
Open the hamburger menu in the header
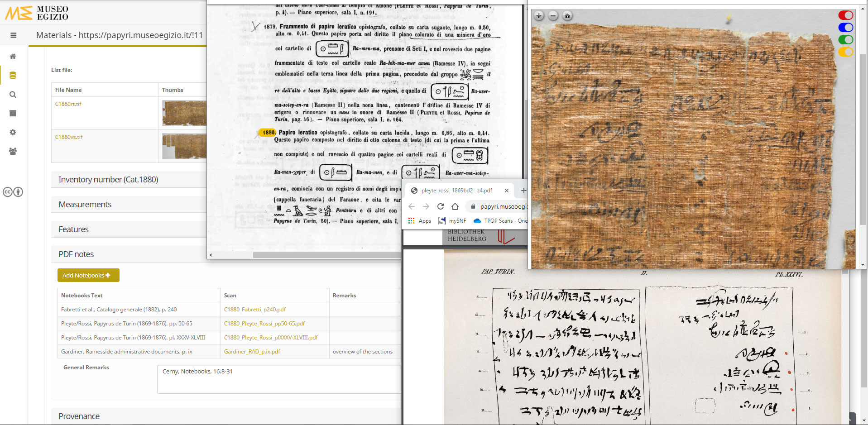(14, 35)
